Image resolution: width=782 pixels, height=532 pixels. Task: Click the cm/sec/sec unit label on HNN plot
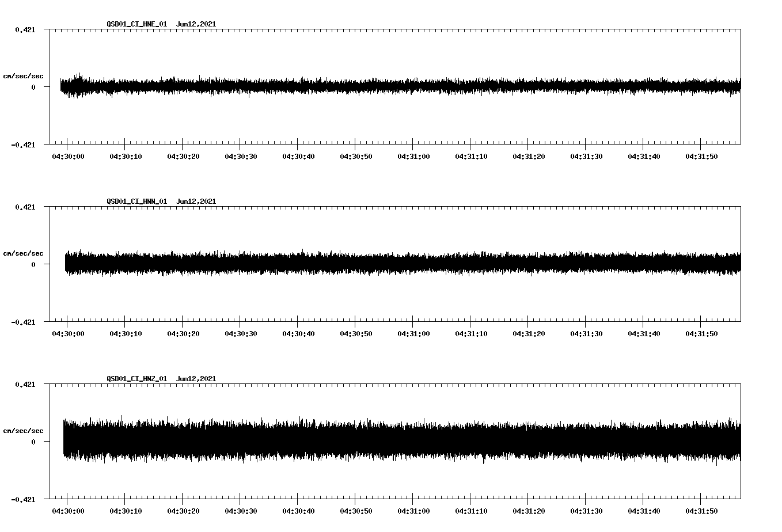[23, 253]
